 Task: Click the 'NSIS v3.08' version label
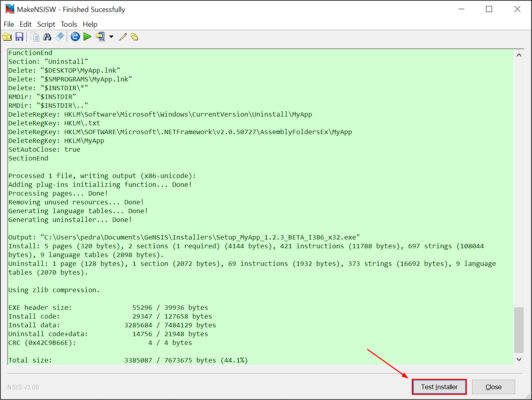pyautogui.click(x=23, y=387)
